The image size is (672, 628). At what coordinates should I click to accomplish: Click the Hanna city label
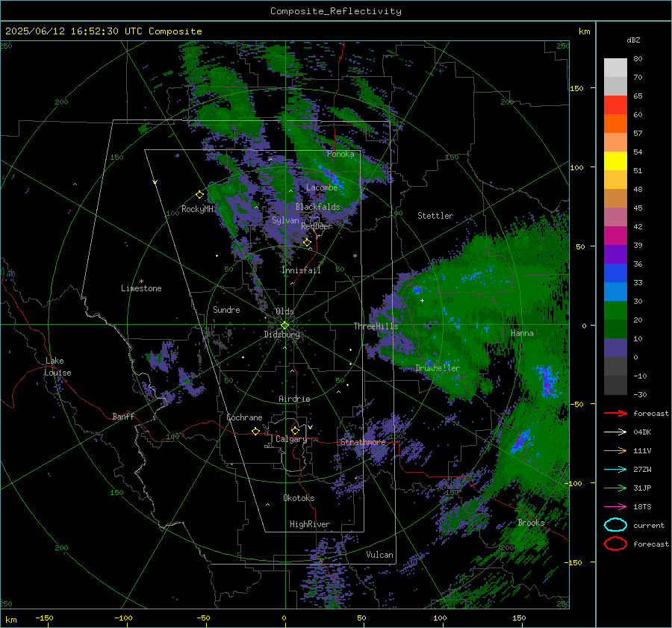click(x=522, y=333)
